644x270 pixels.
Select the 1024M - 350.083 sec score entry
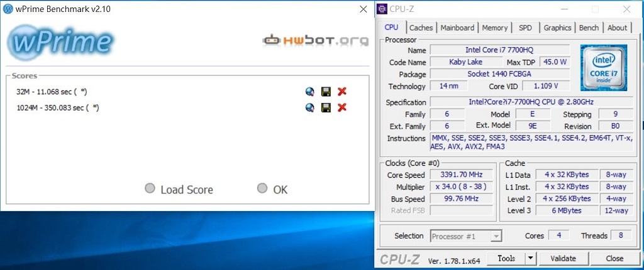[x=58, y=107]
